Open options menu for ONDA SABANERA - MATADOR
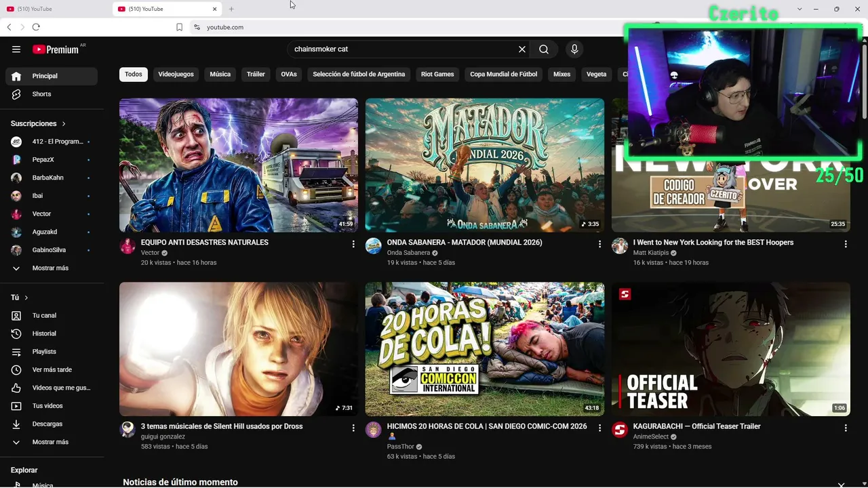The width and height of the screenshot is (868, 488). click(x=599, y=244)
